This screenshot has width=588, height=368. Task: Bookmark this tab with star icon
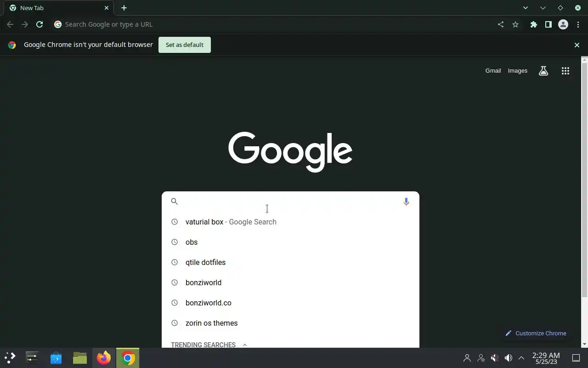tap(515, 24)
